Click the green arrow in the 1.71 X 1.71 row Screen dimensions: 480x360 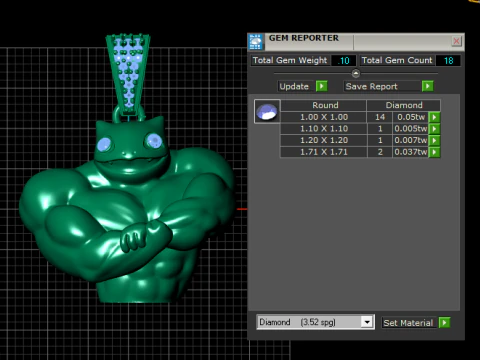tap(434, 152)
